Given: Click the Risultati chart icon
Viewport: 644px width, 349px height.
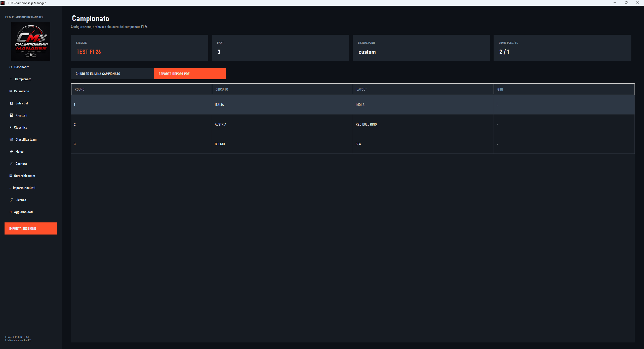Looking at the screenshot, I should (11, 115).
